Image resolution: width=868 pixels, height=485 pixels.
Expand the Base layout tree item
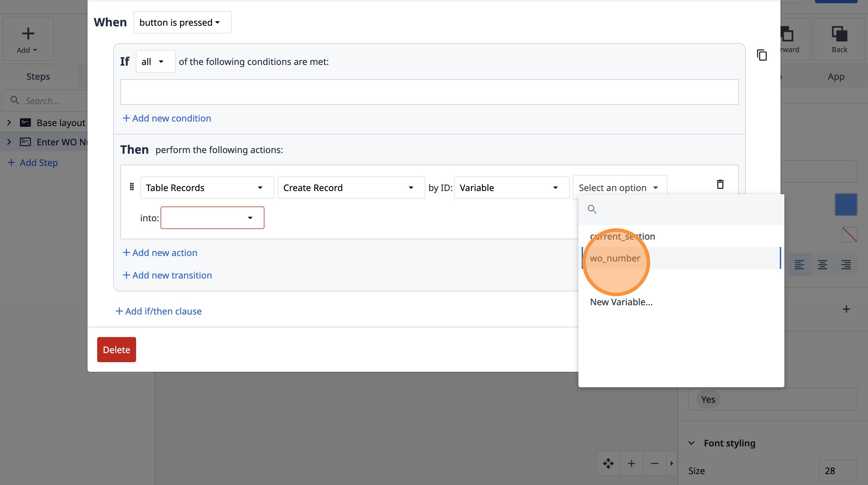pyautogui.click(x=9, y=123)
